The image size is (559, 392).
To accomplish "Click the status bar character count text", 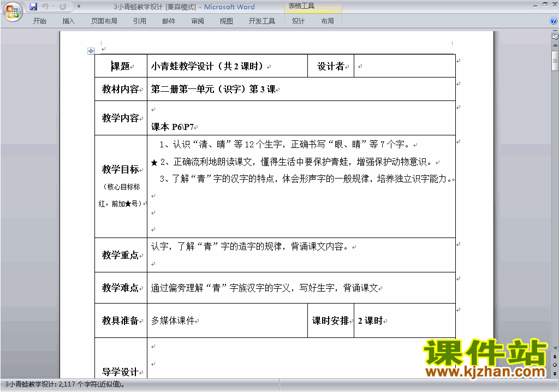I will point(65,384).
